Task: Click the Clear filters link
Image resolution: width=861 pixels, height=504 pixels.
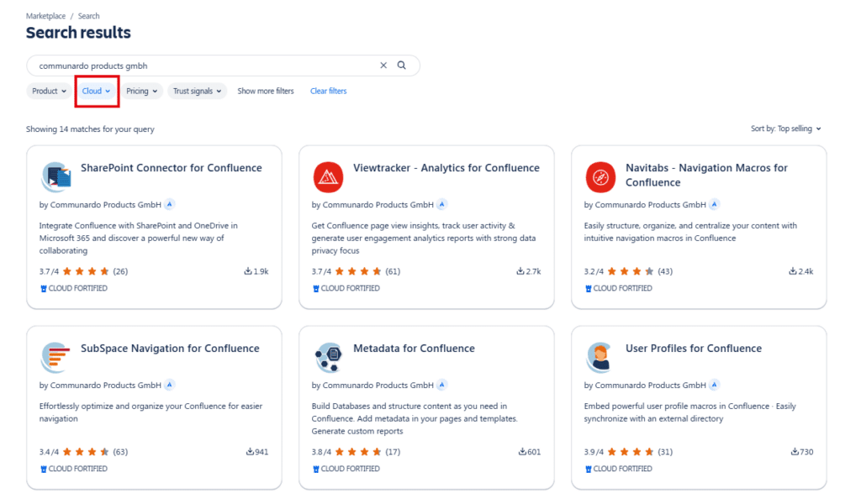Action: [329, 91]
